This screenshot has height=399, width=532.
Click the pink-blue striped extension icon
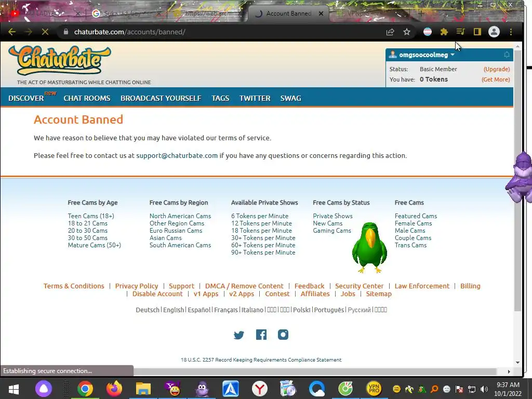pos(428,32)
